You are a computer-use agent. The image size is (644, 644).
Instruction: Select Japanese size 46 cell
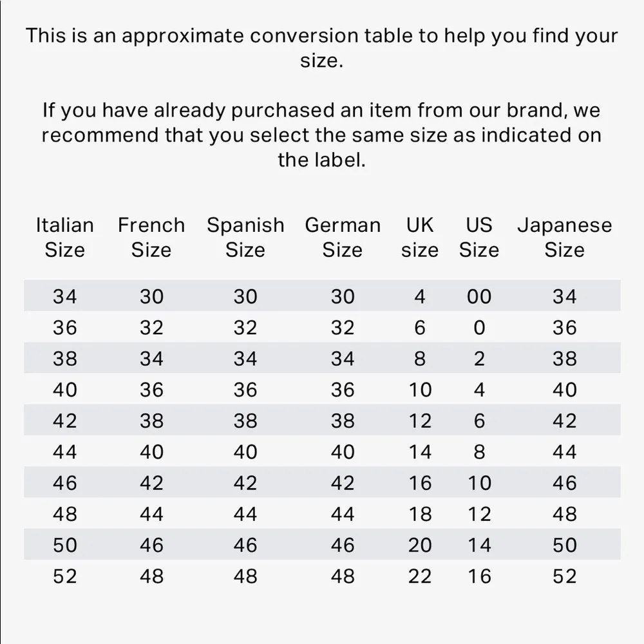(564, 483)
